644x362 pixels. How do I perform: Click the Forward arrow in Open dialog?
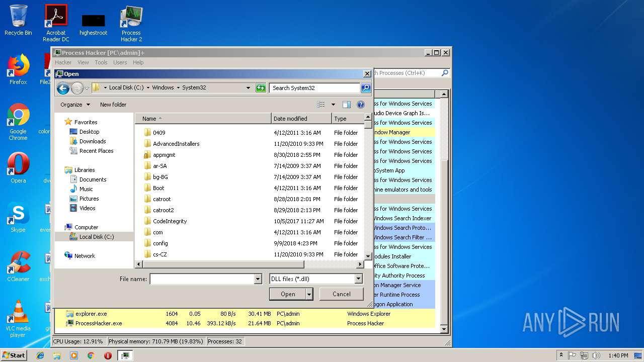tap(77, 88)
